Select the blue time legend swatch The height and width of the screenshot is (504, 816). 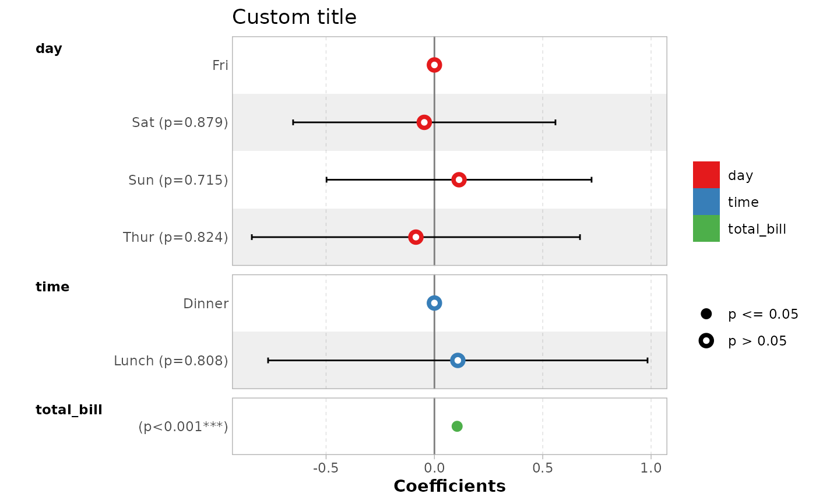tap(706, 202)
